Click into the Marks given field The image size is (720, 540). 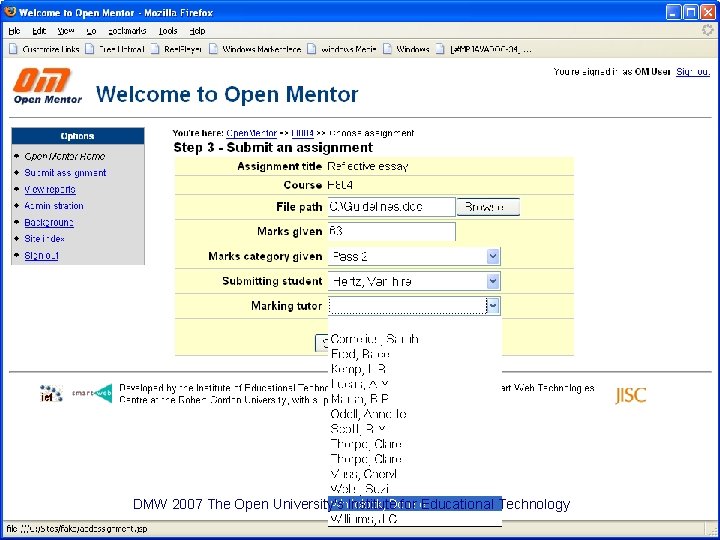point(392,231)
